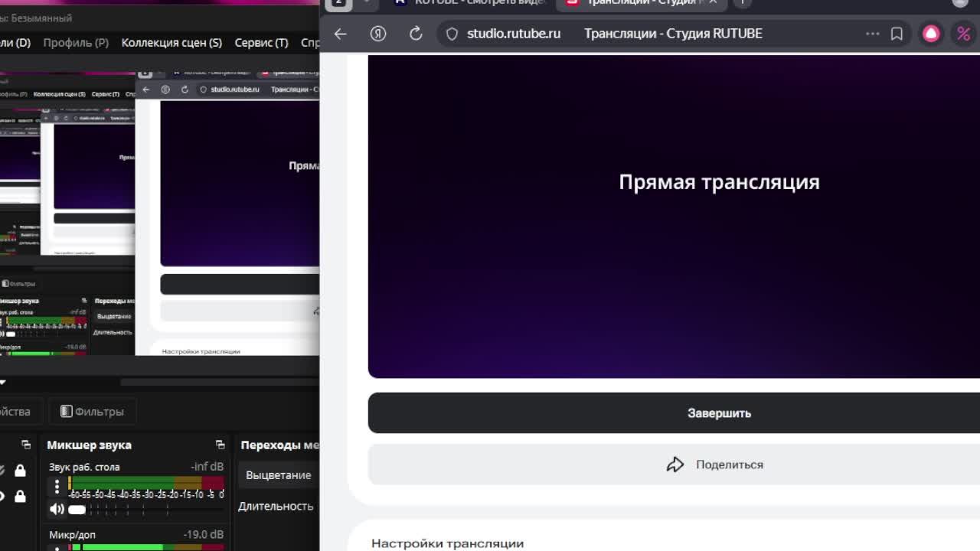This screenshot has width=980, height=551.
Task: Click the 'Переходы' dock title
Action: coord(279,445)
